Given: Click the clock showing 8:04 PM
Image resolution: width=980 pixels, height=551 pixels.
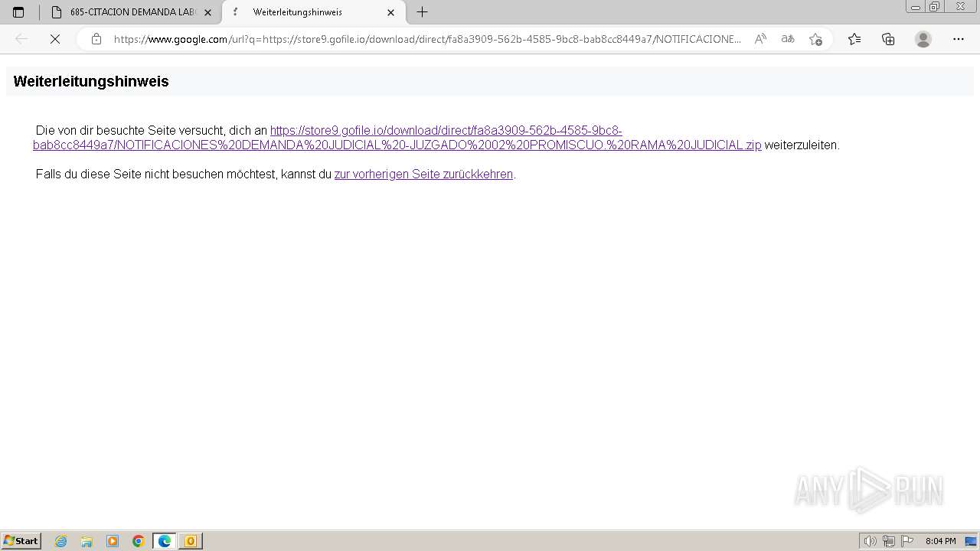Looking at the screenshot, I should coord(941,541).
